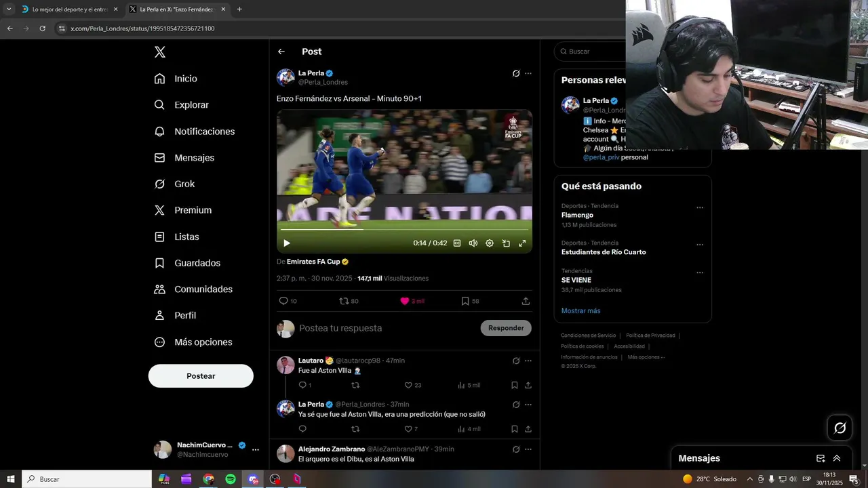
Task: Focus the Postea tu respuesta field
Action: point(387,328)
